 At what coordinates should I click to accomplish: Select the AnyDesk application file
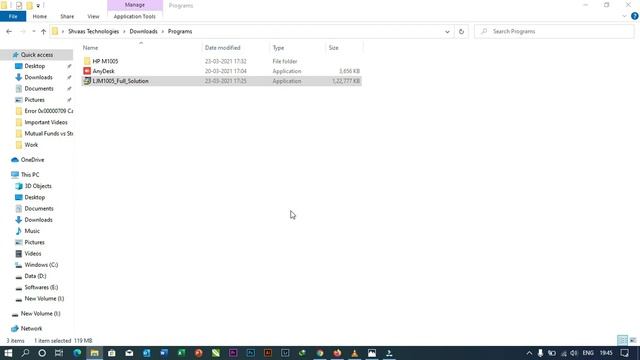pyautogui.click(x=103, y=71)
